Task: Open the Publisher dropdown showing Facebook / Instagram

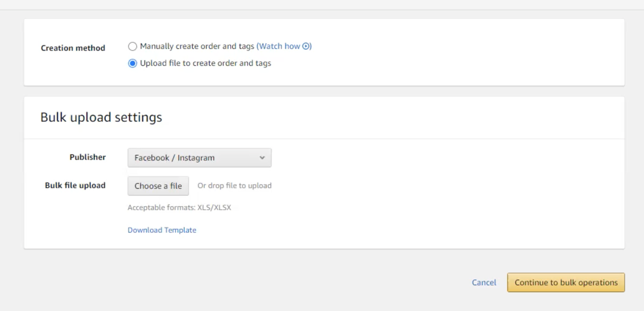Action: click(199, 158)
